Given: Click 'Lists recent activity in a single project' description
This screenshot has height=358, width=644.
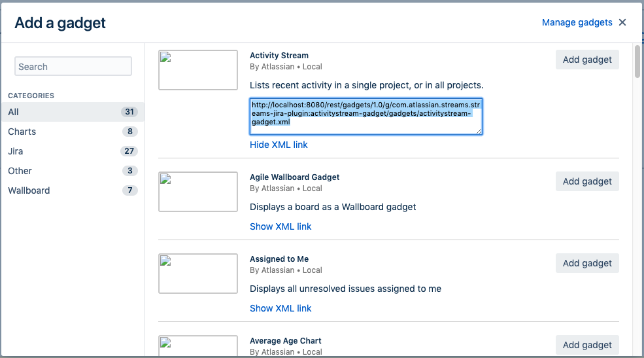Looking at the screenshot, I should [x=367, y=85].
